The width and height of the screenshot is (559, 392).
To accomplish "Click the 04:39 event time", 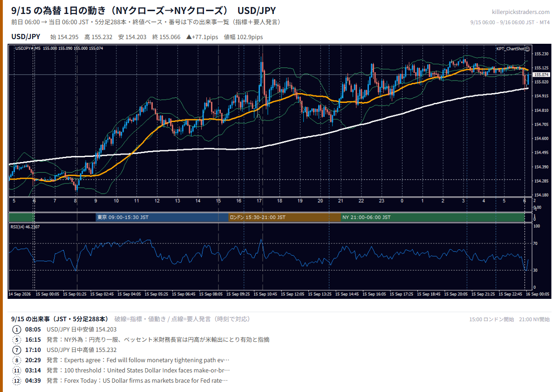I will [33, 381].
